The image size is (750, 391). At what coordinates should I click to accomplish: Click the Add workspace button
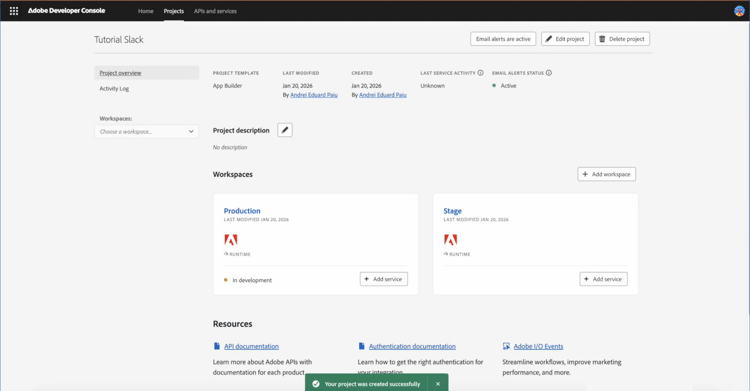pos(607,174)
